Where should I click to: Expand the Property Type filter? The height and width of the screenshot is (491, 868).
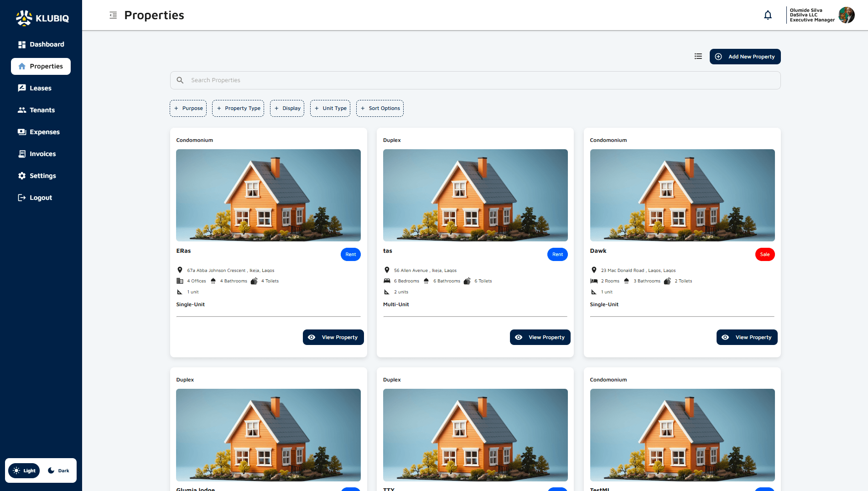pyautogui.click(x=238, y=108)
